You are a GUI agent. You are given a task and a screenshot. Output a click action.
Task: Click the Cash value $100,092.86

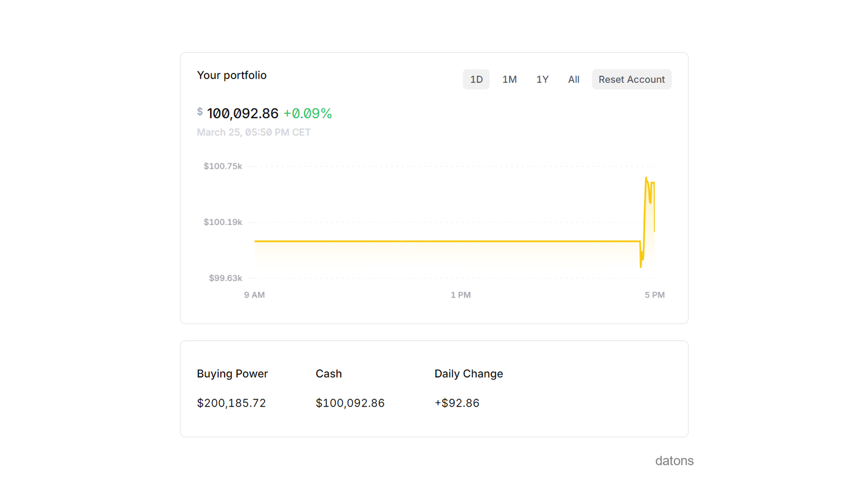point(350,403)
